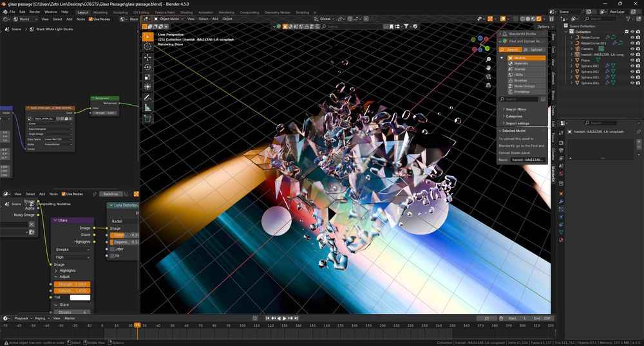Image resolution: width=644 pixels, height=346 pixels.
Task: Enable the Jitter checkbox on Lens Distortion
Action: tap(111, 249)
